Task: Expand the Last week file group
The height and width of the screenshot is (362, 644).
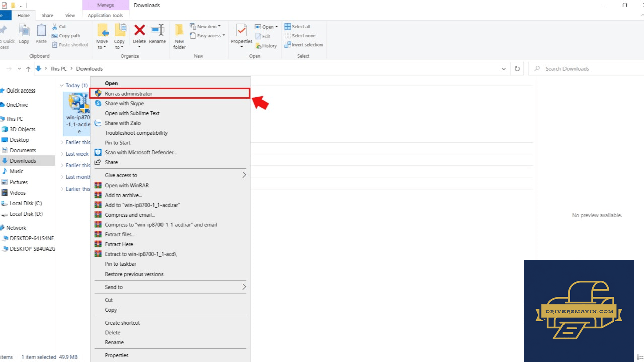Action: click(x=62, y=154)
